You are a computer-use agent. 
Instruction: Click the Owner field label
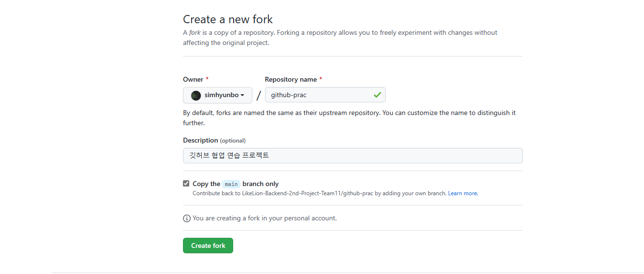tap(193, 79)
